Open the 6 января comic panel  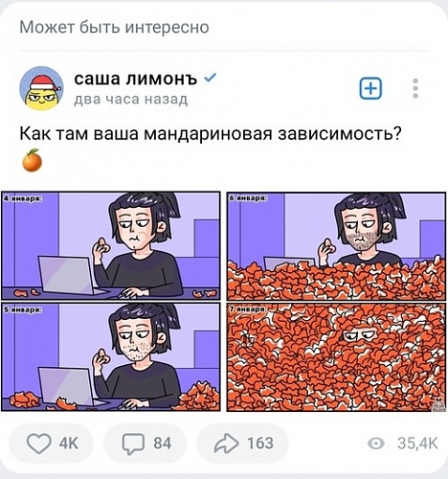[336, 246]
